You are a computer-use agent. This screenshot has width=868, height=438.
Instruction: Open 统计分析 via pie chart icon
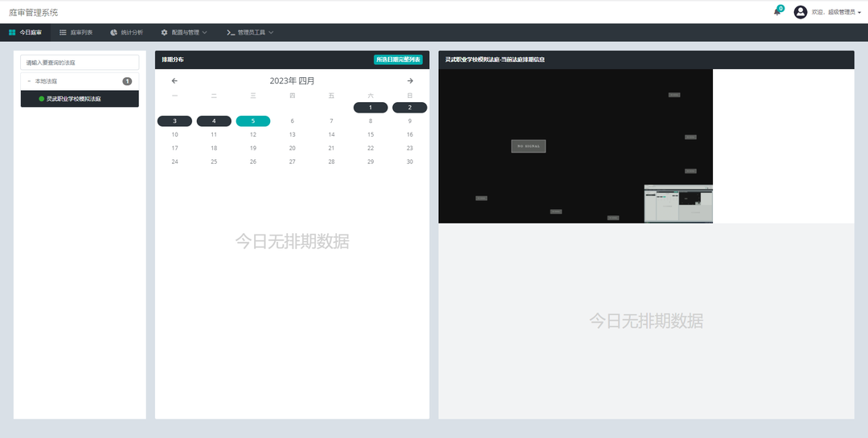point(114,32)
